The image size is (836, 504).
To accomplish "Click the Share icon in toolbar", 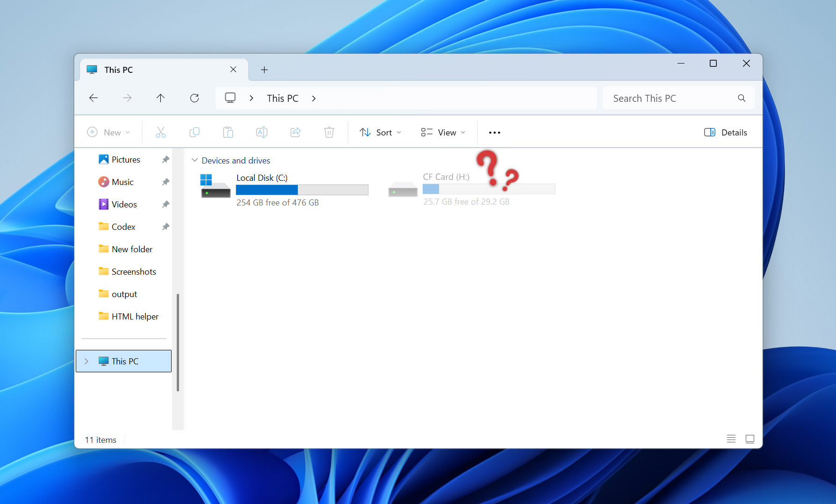I will click(295, 133).
